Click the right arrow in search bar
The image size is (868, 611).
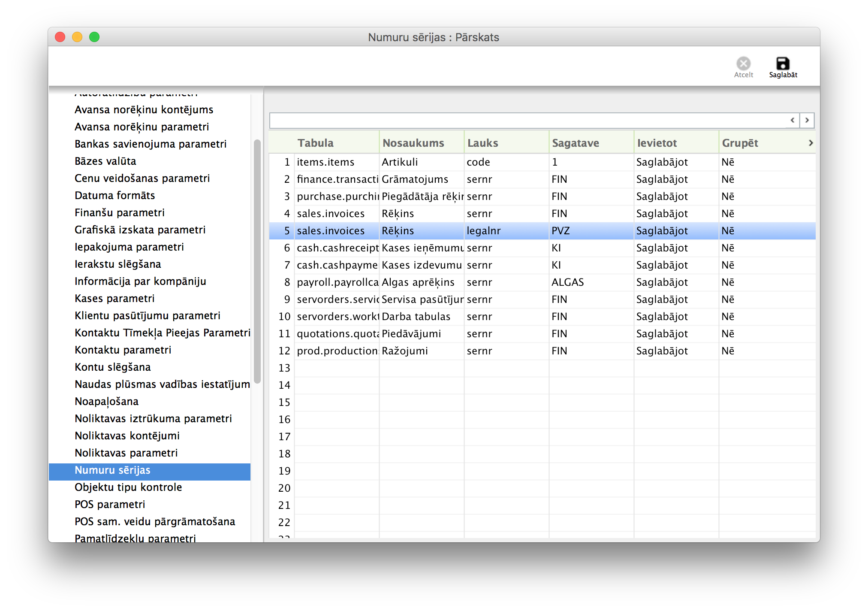click(x=807, y=120)
